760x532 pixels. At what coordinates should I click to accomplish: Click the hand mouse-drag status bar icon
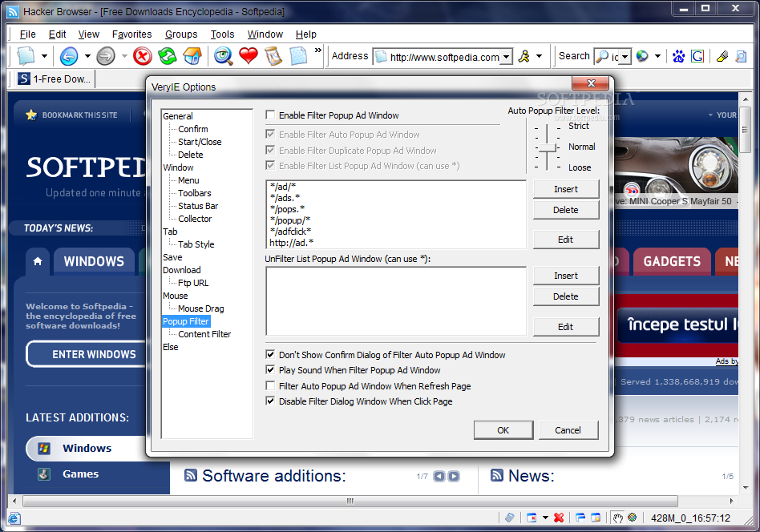[617, 518]
